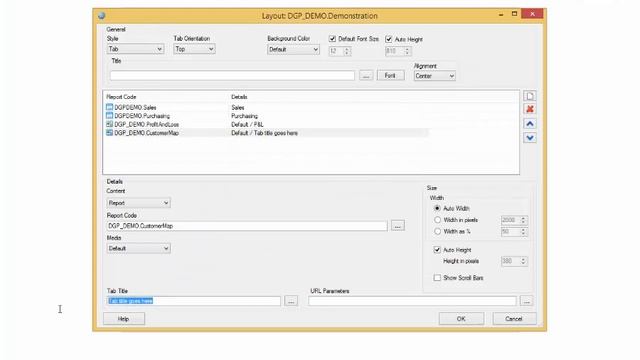Click the Help button
The width and height of the screenshot is (640, 360).
124,319
